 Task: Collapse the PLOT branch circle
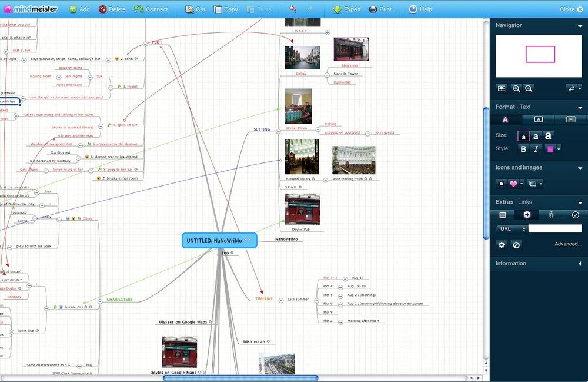(145, 44)
